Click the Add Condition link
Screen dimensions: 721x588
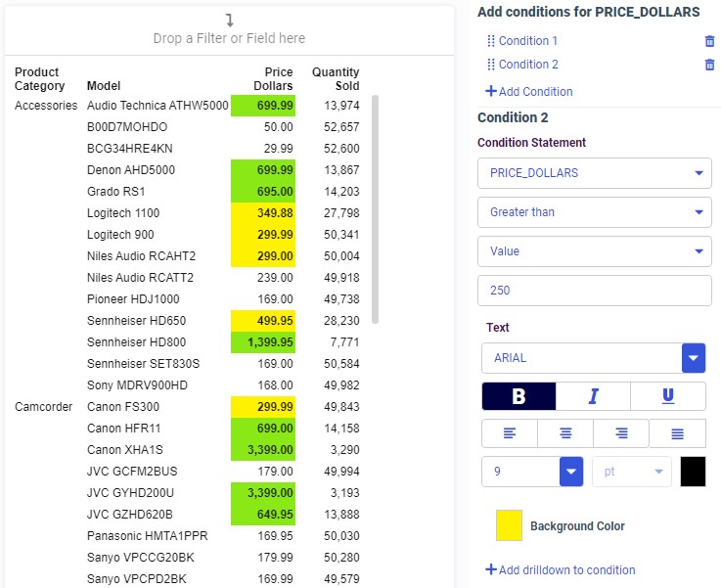pos(529,92)
